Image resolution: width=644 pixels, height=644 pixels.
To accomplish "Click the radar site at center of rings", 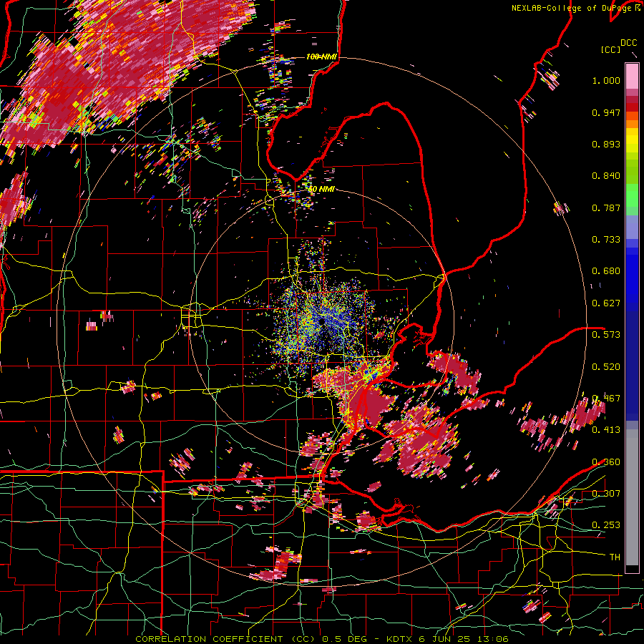I will 321,321.
